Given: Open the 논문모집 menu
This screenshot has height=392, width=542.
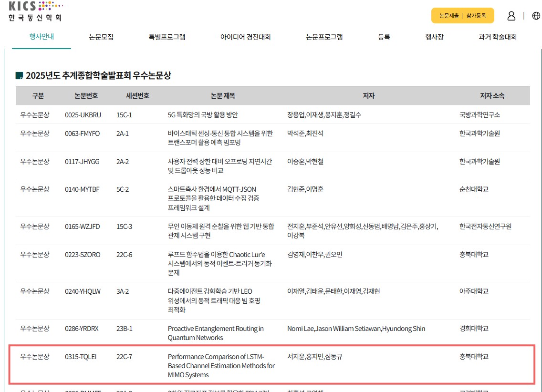Looking at the screenshot, I should click(x=101, y=37).
